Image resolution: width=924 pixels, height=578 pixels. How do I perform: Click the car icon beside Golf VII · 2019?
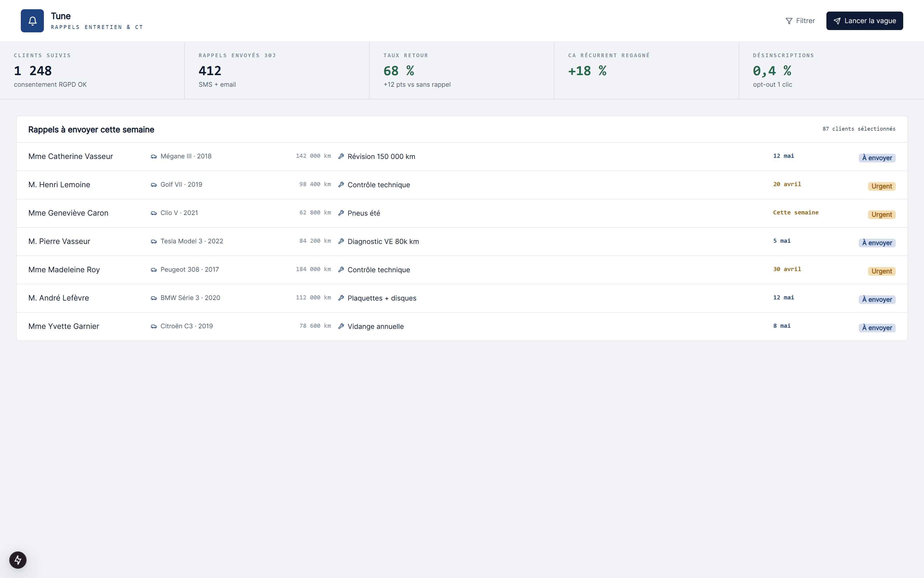pos(154,185)
